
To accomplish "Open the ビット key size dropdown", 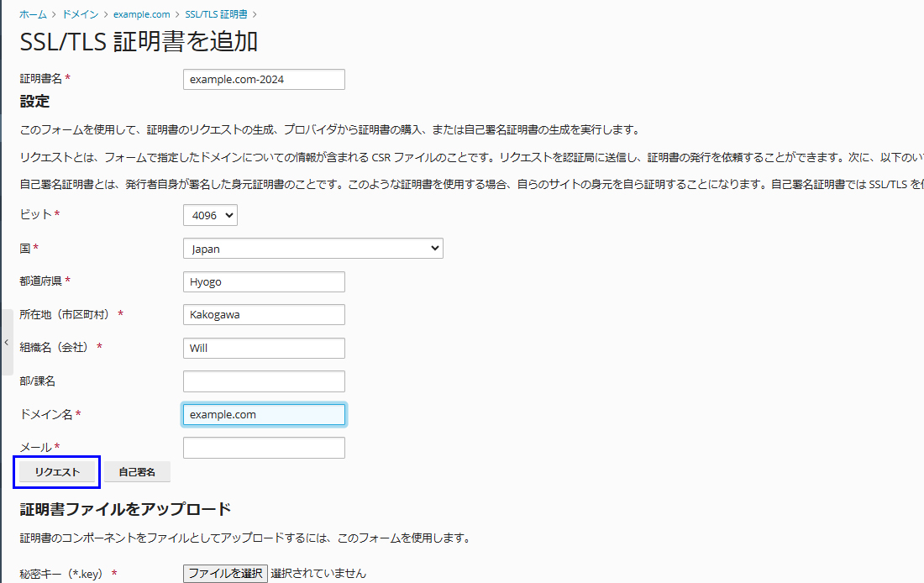I will coord(210,216).
